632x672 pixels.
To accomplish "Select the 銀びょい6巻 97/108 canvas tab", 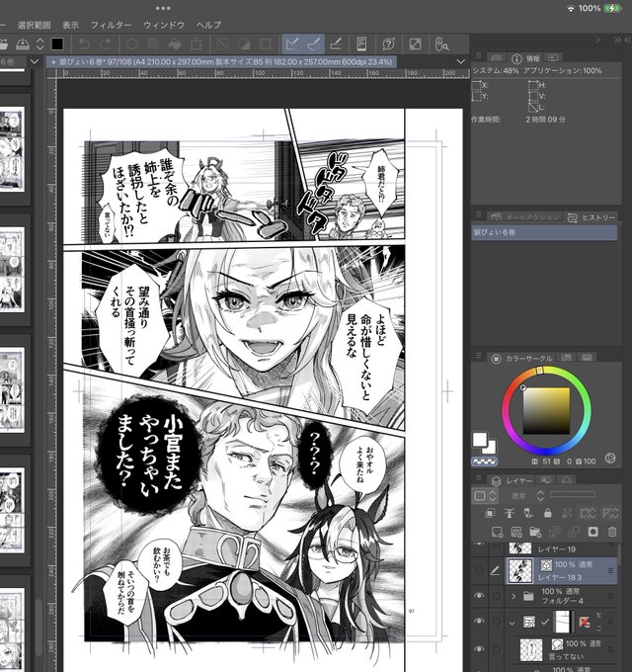I will pyautogui.click(x=221, y=62).
